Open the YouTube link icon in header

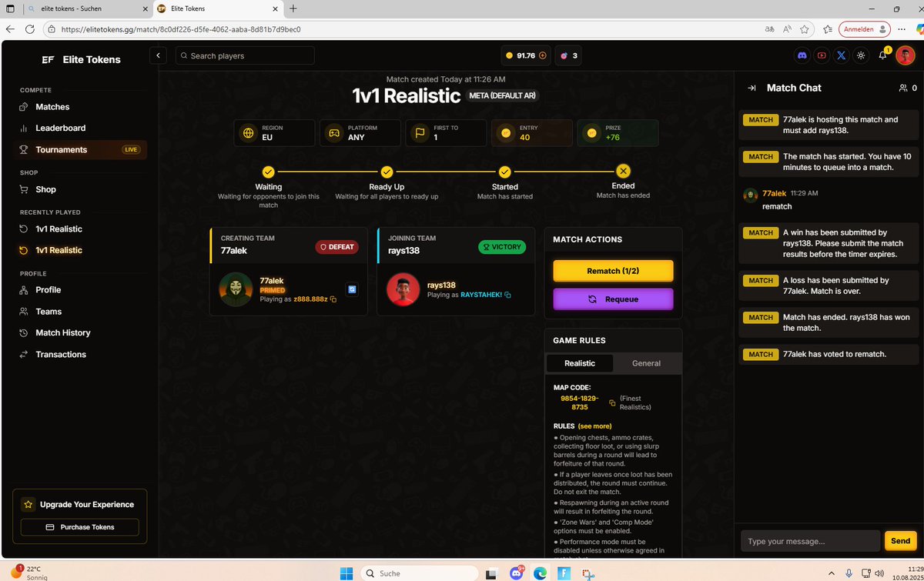click(x=822, y=55)
